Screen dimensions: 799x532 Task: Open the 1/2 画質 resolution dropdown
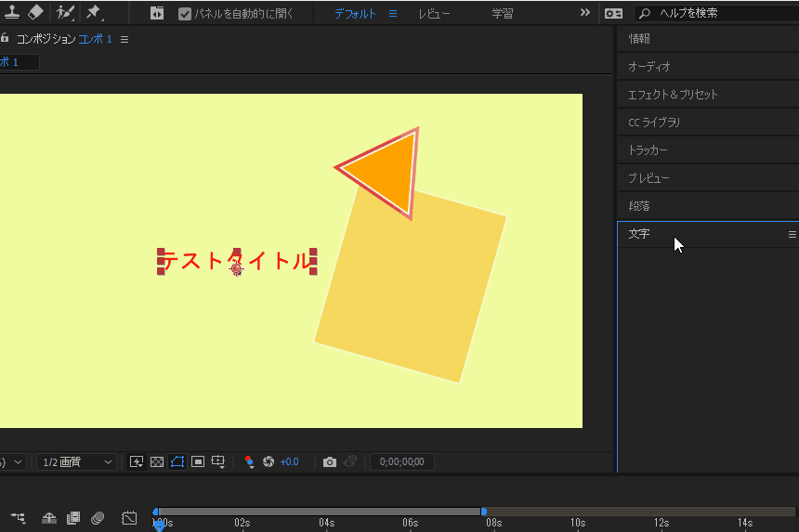[x=76, y=461]
